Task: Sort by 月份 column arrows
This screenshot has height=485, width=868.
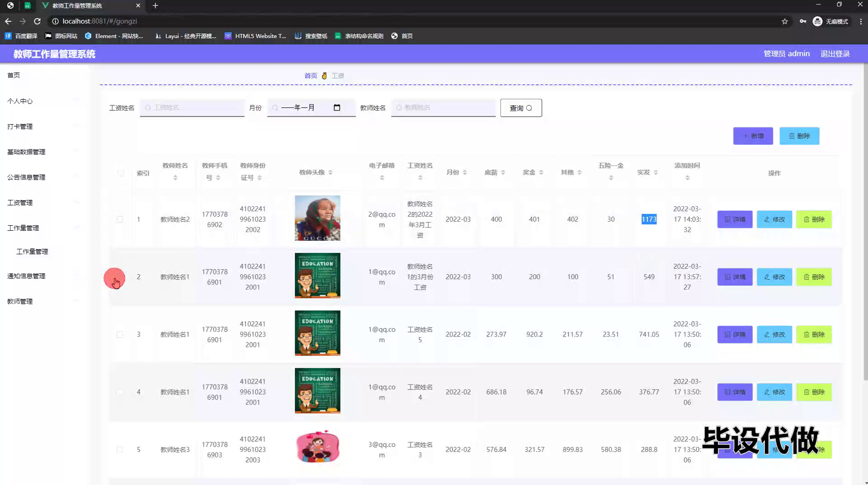Action: [x=465, y=172]
